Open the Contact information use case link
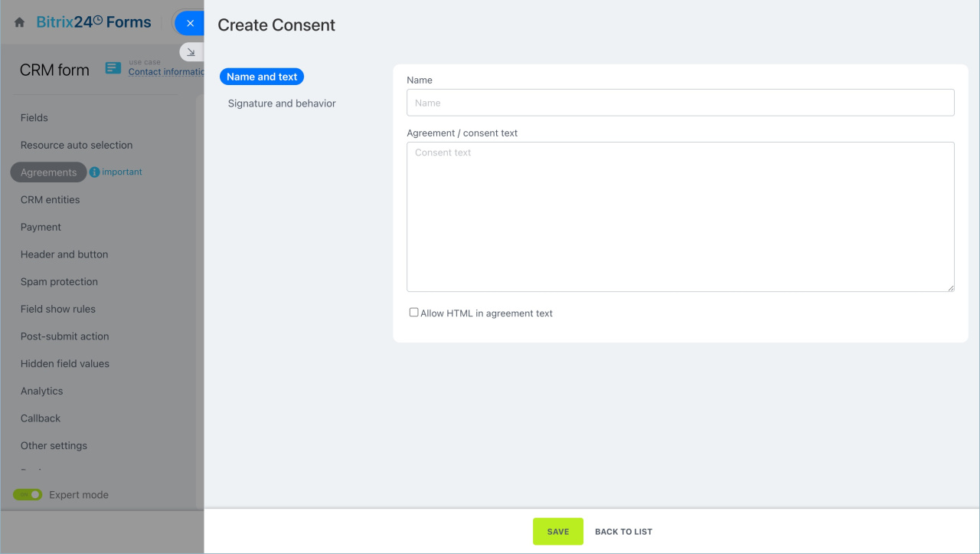This screenshot has height=554, width=980. click(x=166, y=72)
